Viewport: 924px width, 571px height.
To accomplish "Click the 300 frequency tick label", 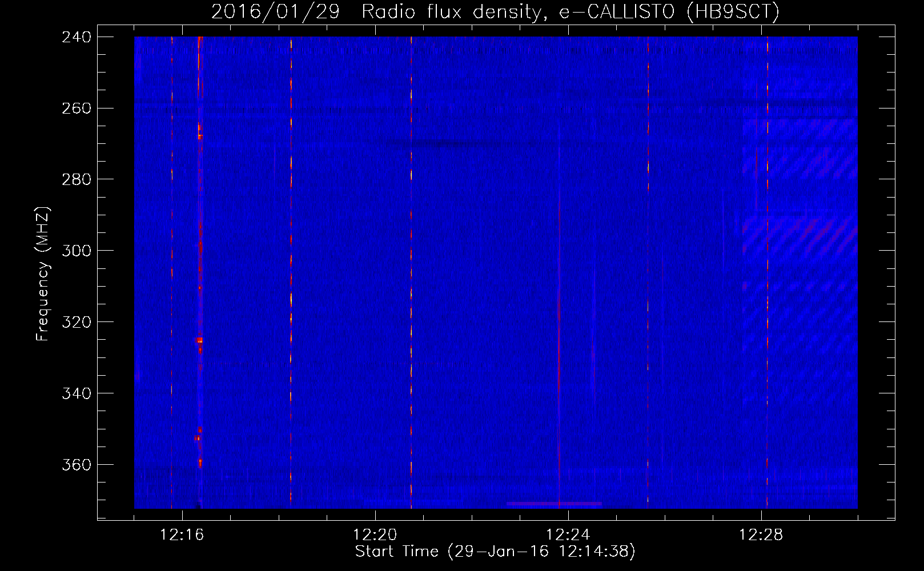I will pyautogui.click(x=77, y=251).
